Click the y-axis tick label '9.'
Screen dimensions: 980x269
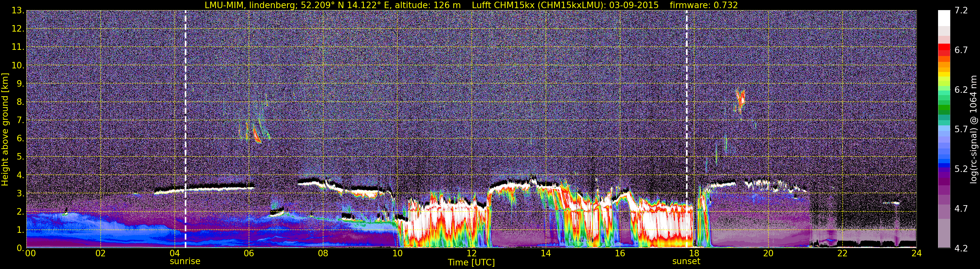point(20,84)
